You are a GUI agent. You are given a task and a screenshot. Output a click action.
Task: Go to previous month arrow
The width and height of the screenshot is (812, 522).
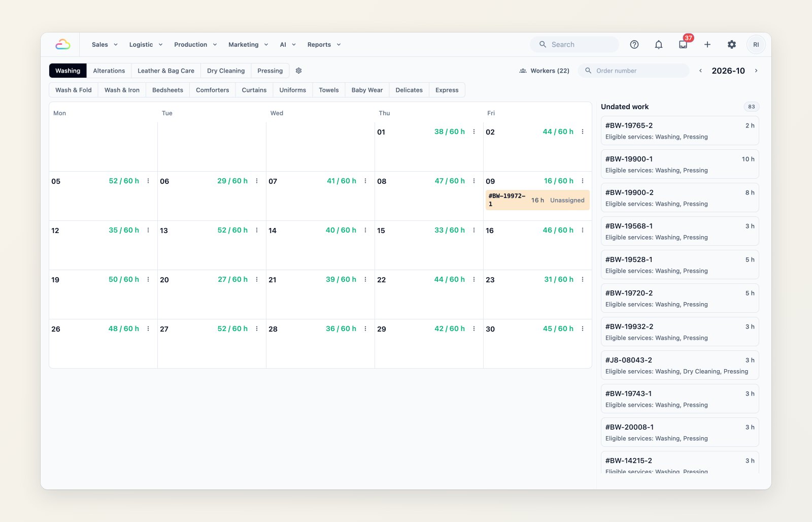tap(701, 71)
